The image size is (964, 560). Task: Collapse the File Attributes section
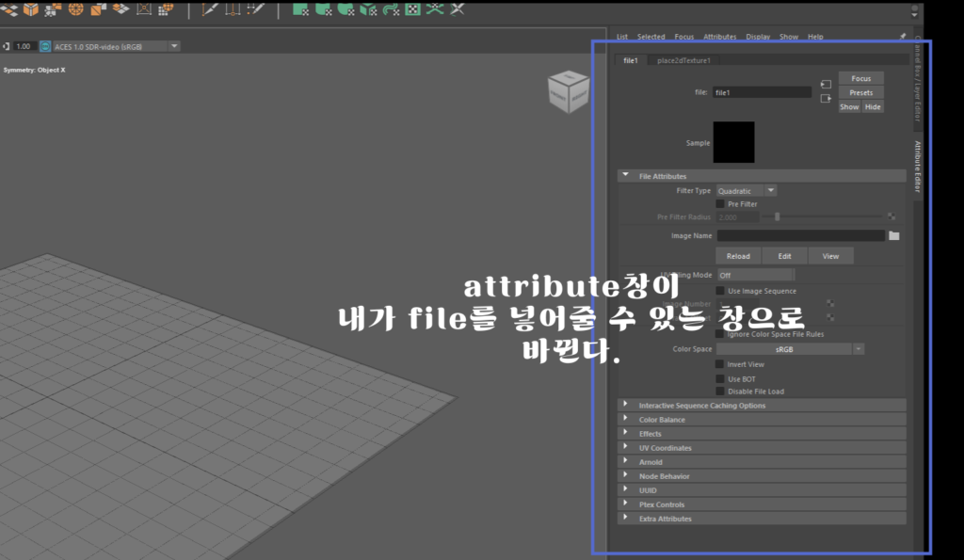(x=762, y=176)
